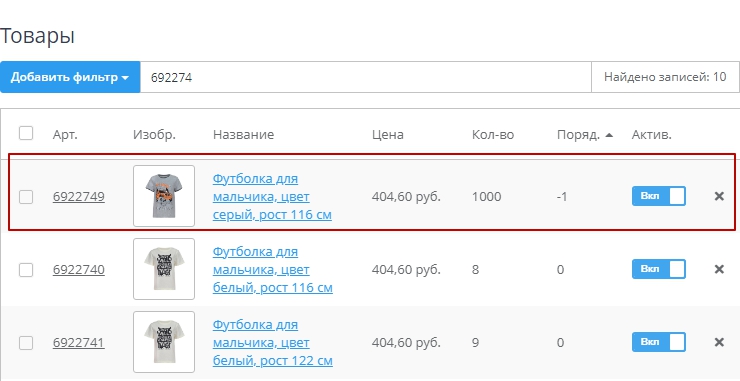The image size is (740, 381).
Task: Select the checkbox for product 6922740
Action: pos(26,270)
